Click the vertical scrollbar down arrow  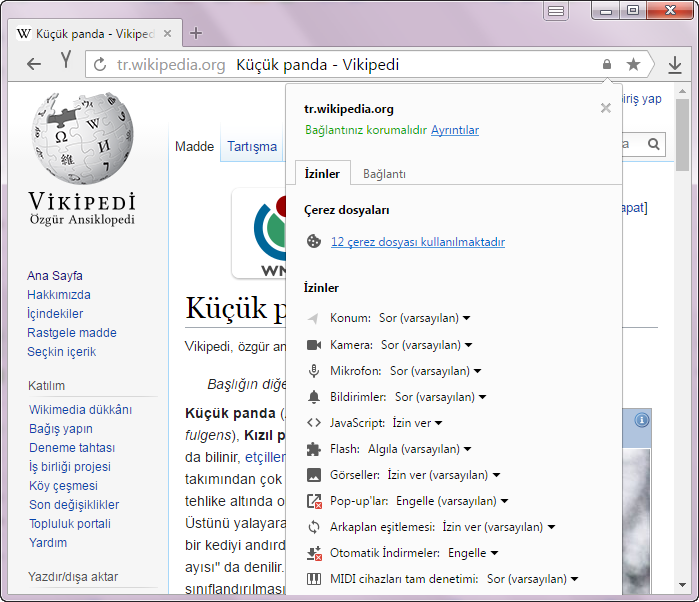pyautogui.click(x=682, y=585)
